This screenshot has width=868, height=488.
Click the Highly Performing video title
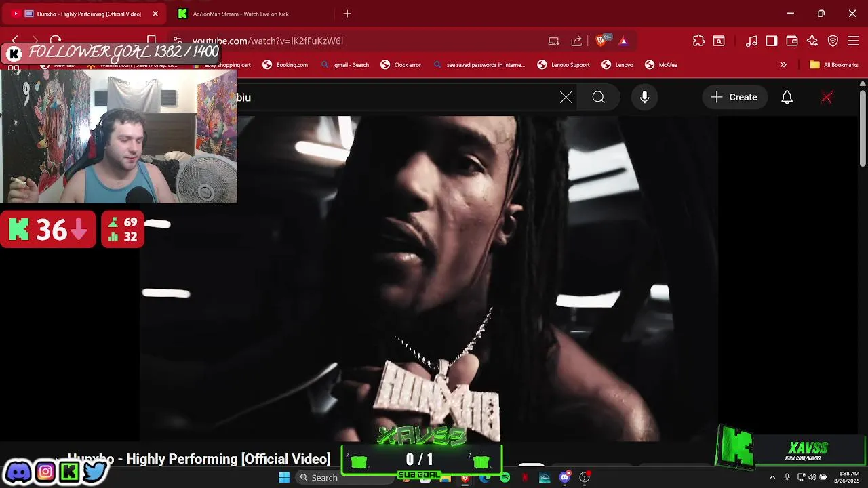199,459
